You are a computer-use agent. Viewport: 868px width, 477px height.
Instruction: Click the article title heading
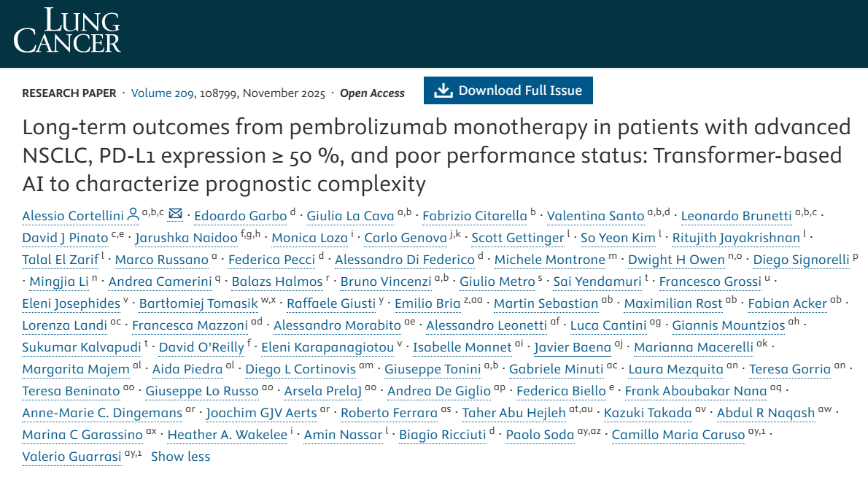(x=436, y=155)
